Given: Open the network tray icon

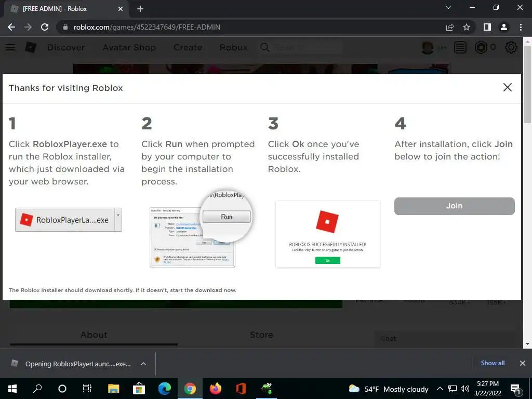Looking at the screenshot, I should [x=453, y=389].
